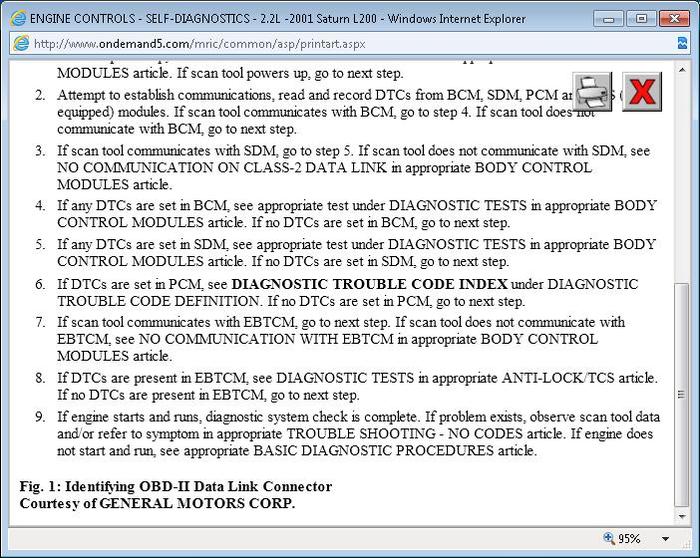Click 'NO COMMUNICATION WITH EBTCM' text in step 7

click(266, 339)
